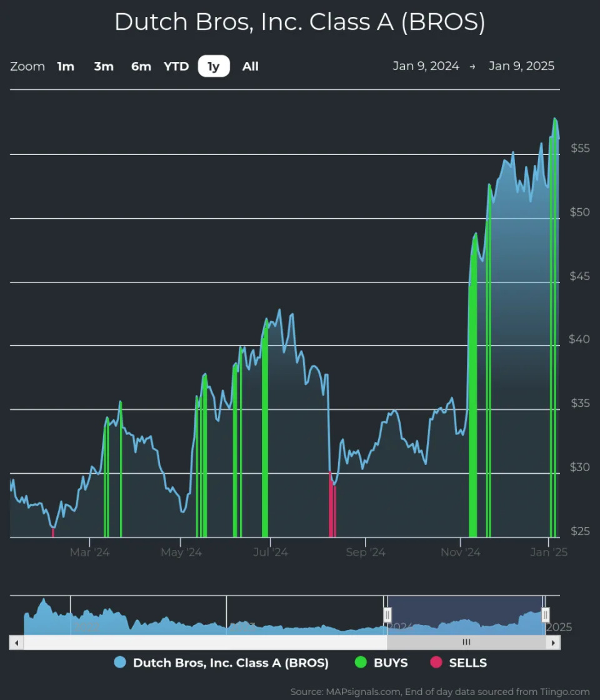Click the Jan '25 x-axis label

click(549, 552)
